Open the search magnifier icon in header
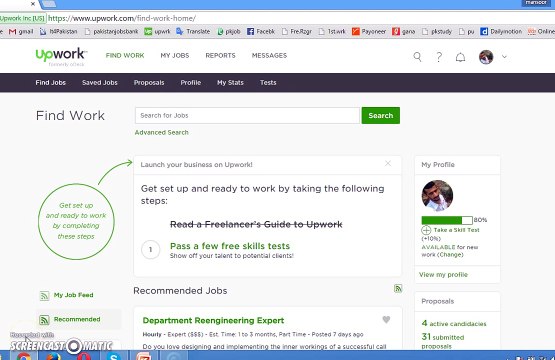The image size is (555, 360). coord(417,57)
